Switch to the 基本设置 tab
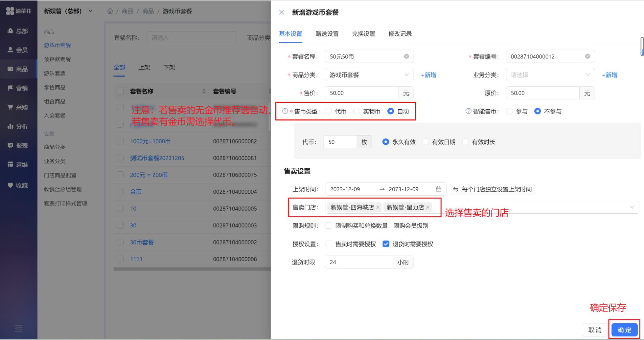Viewport: 644px width, 340px height. (290, 34)
